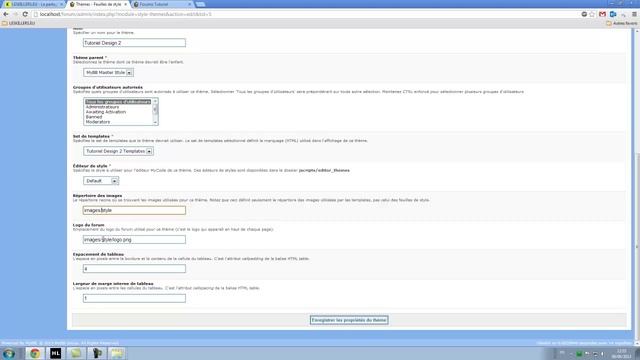Close the Forums Tutoriel tab
The image size is (640, 360).
190,4
